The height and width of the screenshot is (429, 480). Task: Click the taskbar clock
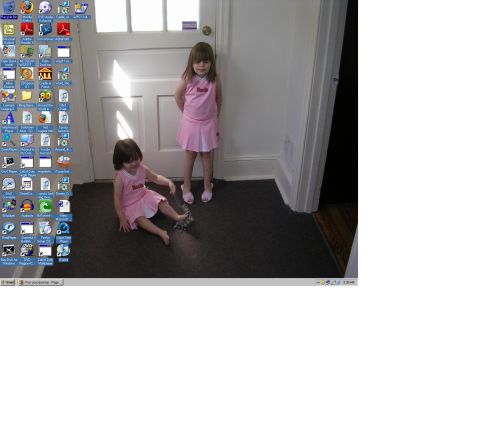tap(349, 283)
